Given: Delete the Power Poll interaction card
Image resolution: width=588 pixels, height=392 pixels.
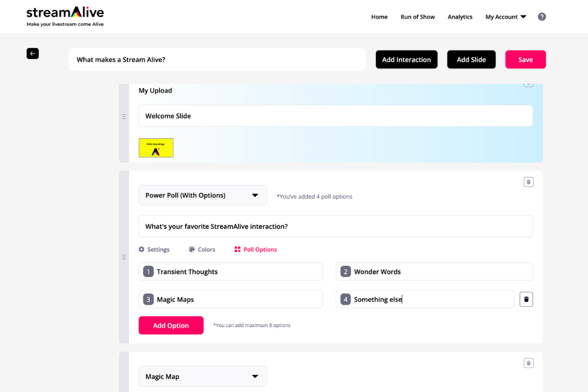Looking at the screenshot, I should click(528, 182).
